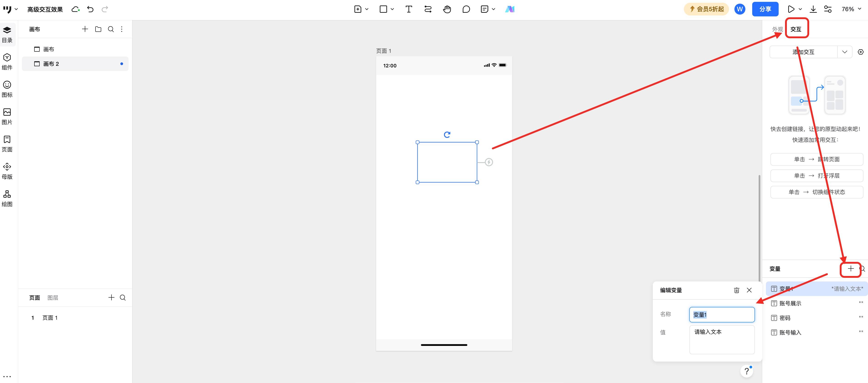Open the 绘图 drawing panel
The height and width of the screenshot is (383, 868).
click(x=7, y=198)
